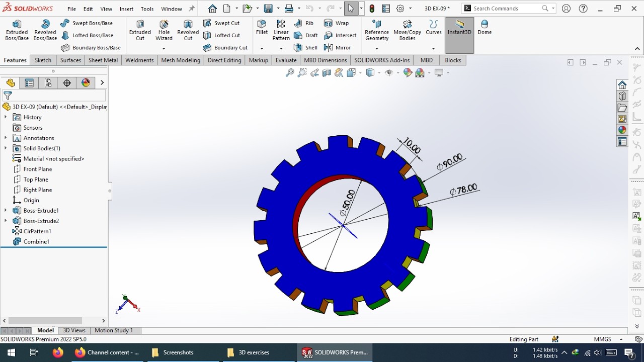Expand more FeatureManager tabs arrow
This screenshot has height=362, width=644.
tap(102, 83)
